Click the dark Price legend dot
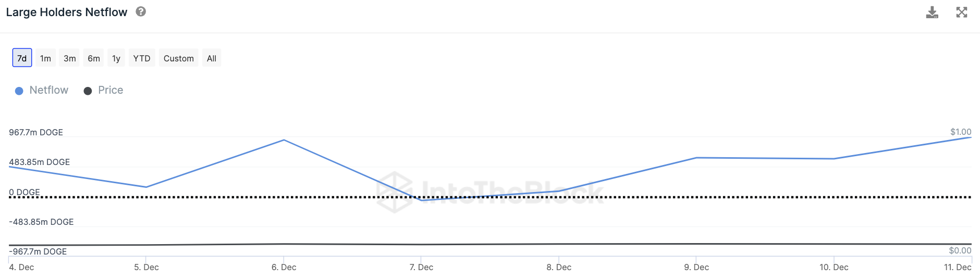The width and height of the screenshot is (980, 279). coord(88,91)
